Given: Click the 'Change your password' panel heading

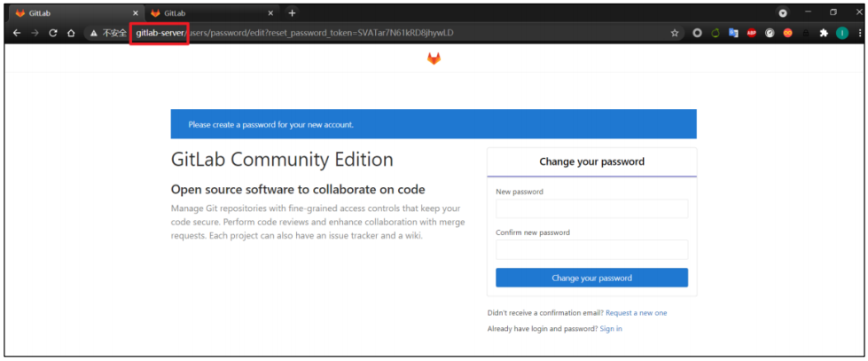Looking at the screenshot, I should (591, 162).
